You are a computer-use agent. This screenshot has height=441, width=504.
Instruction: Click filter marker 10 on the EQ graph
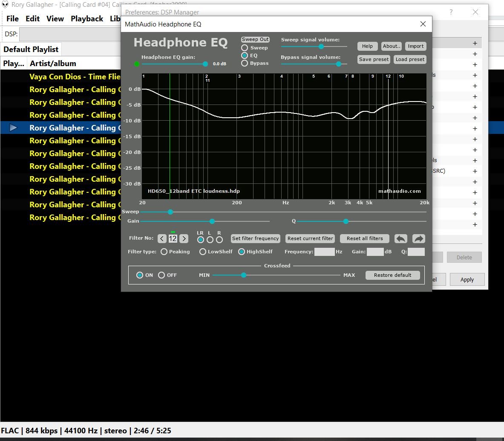(x=401, y=76)
